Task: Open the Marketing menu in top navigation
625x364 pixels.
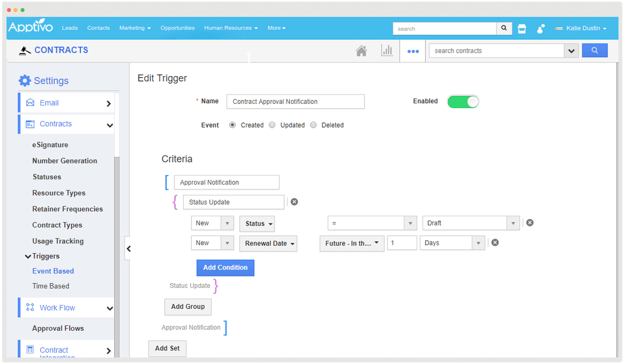Action: point(135,28)
